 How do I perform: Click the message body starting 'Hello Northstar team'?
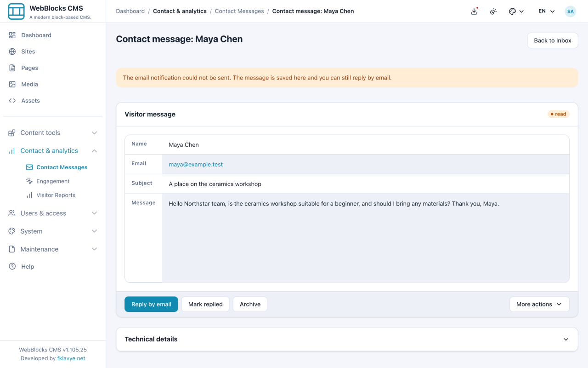(334, 203)
